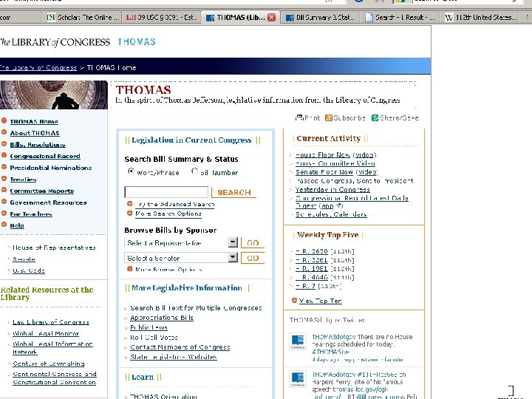Click the Library of Congress logo
Viewport: 532px width, 399px height.
[x=55, y=42]
